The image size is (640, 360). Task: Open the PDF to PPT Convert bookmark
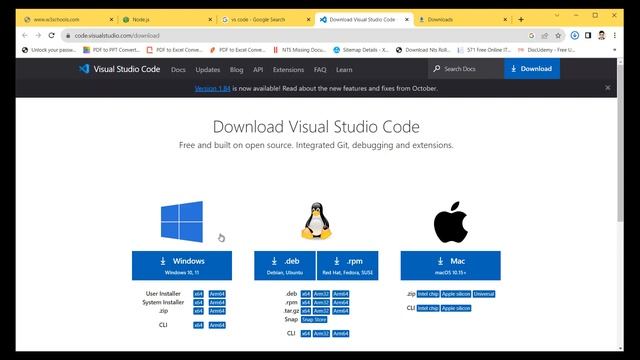(x=111, y=50)
